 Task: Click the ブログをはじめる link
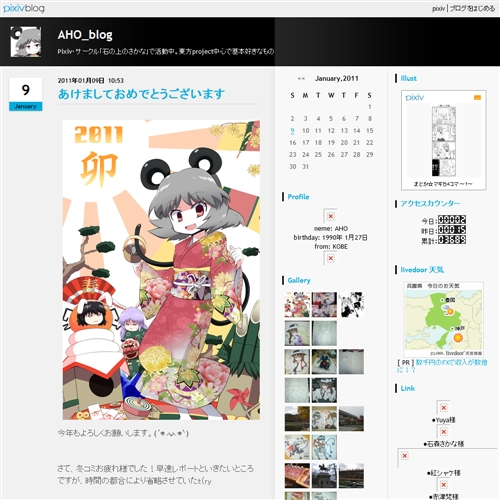pyautogui.click(x=472, y=9)
